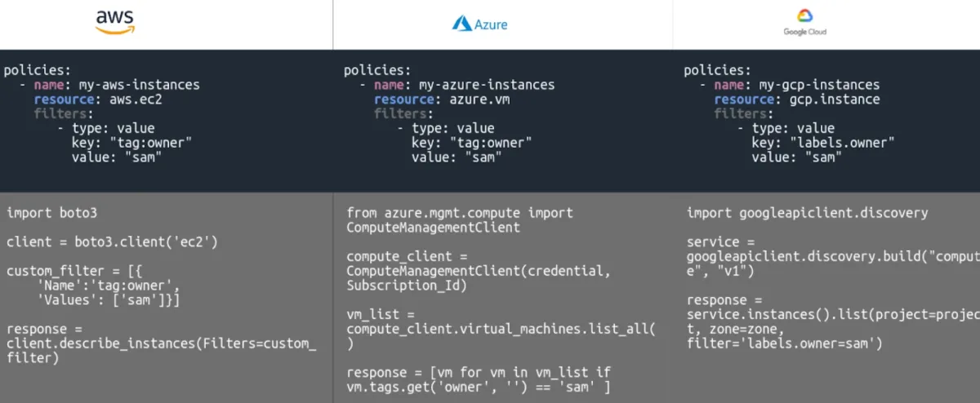Select the text 'my-gcp-instances'
980x403 pixels.
tap(820, 85)
